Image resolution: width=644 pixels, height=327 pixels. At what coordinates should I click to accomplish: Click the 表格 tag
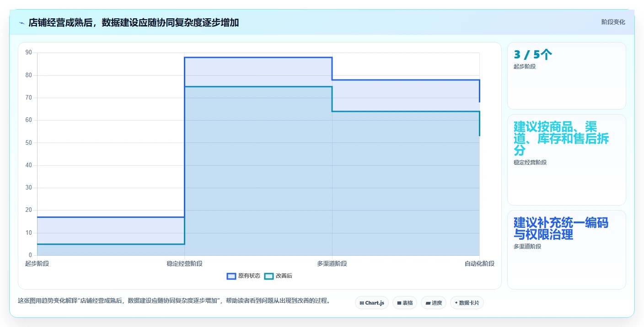[405, 303]
